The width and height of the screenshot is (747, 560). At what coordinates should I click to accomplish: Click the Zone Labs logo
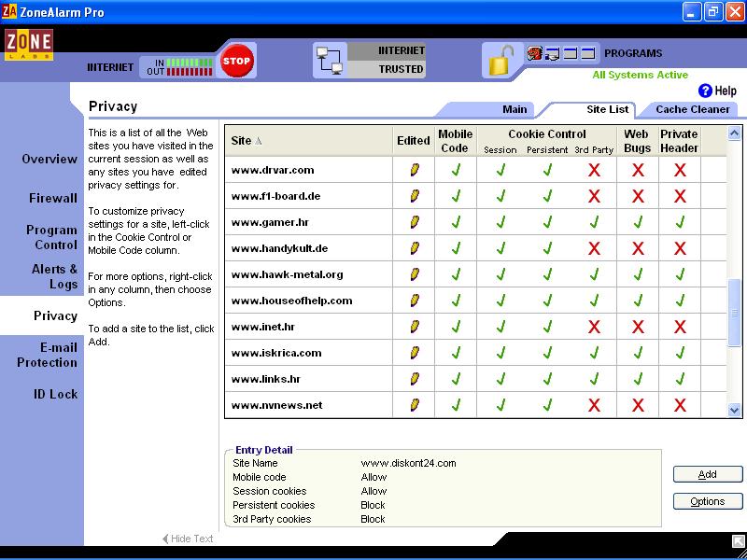pyautogui.click(x=29, y=46)
